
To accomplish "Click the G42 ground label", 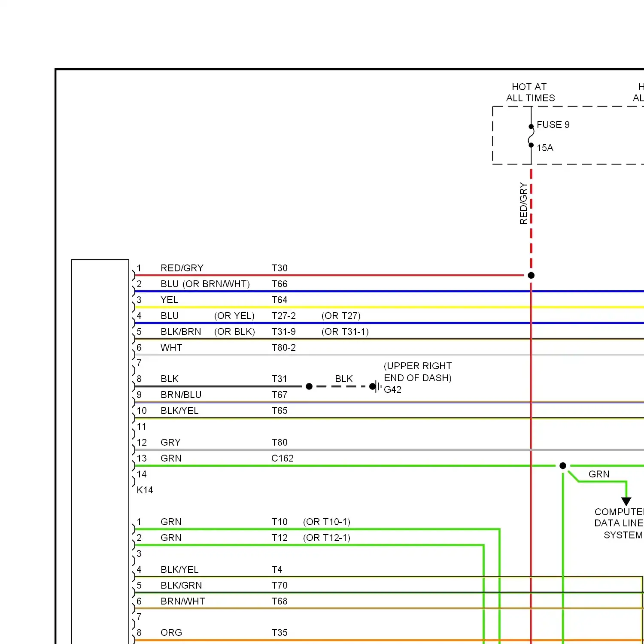I will click(x=392, y=389).
